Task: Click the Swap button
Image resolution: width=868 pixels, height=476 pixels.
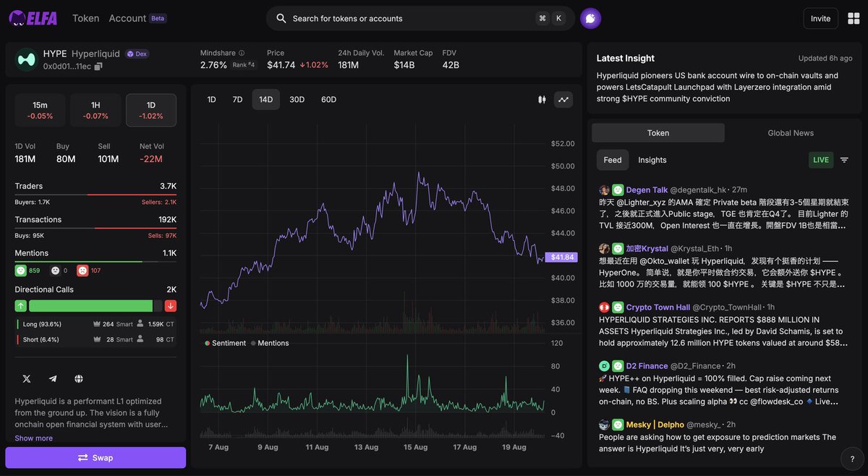Action: [x=95, y=458]
